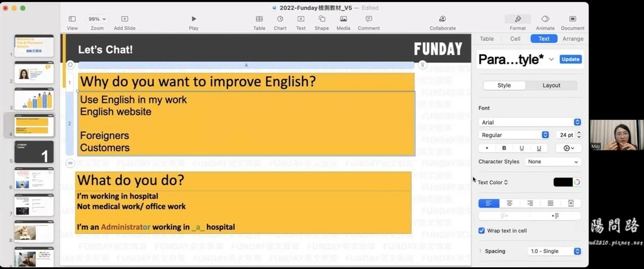Image resolution: width=644 pixels, height=269 pixels.
Task: Open the Regular font weight dropdown
Action: [x=514, y=135]
